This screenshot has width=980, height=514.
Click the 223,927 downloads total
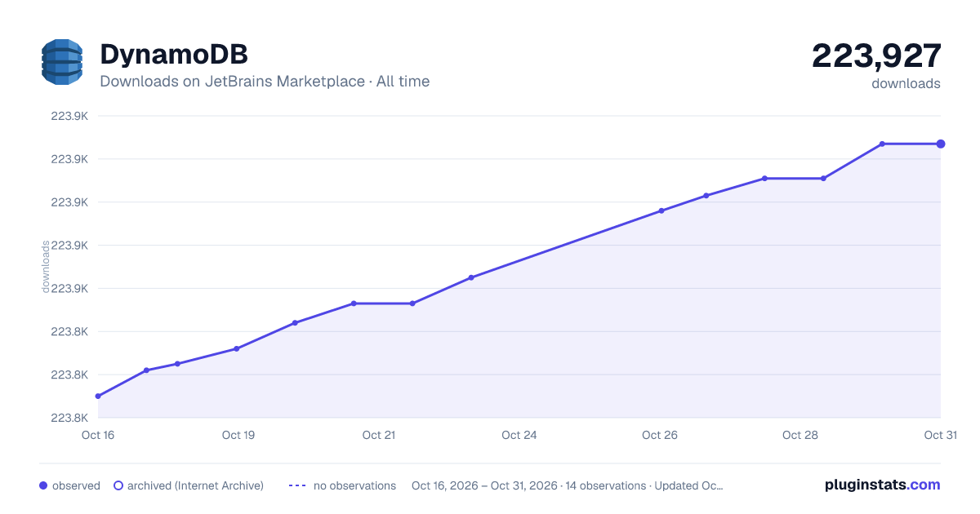pyautogui.click(x=876, y=56)
